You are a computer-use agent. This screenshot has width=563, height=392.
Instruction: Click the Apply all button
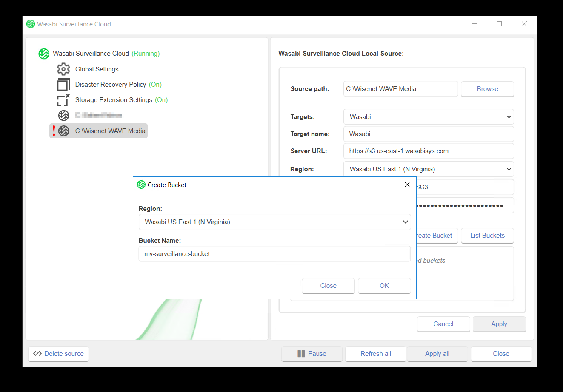(437, 354)
